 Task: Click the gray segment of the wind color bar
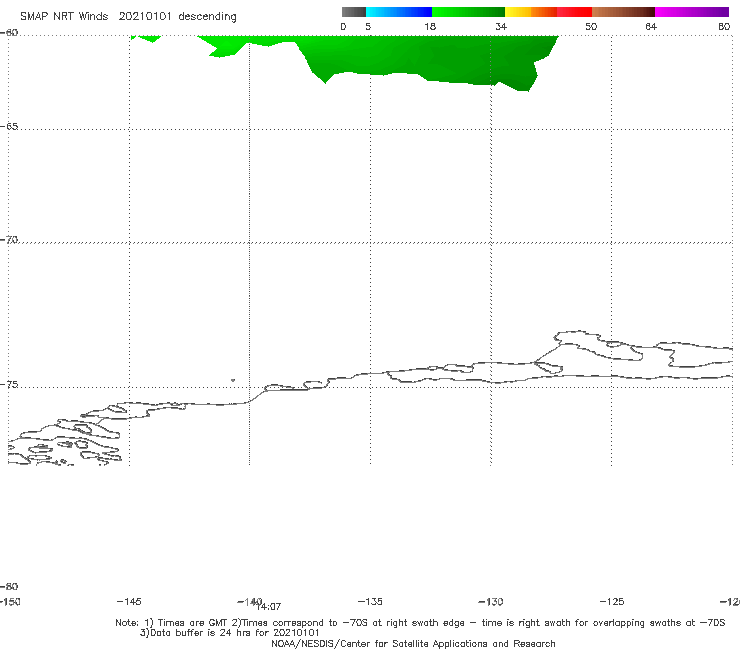point(353,12)
